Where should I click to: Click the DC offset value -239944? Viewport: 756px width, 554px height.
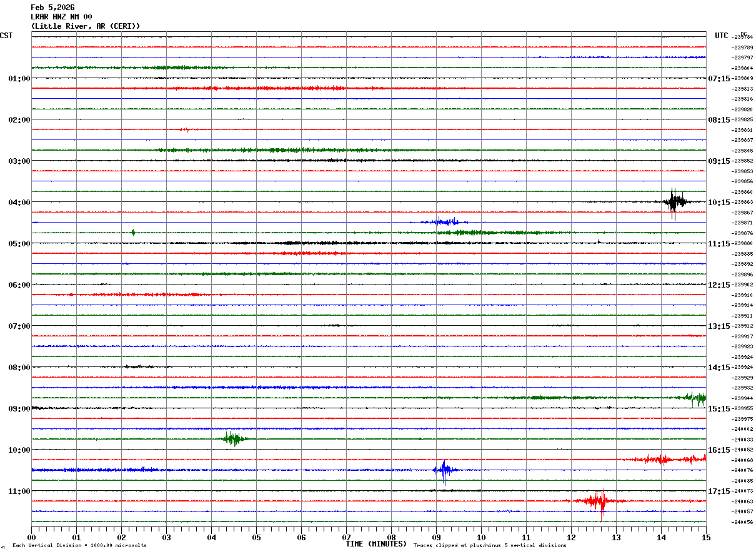pyautogui.click(x=742, y=398)
